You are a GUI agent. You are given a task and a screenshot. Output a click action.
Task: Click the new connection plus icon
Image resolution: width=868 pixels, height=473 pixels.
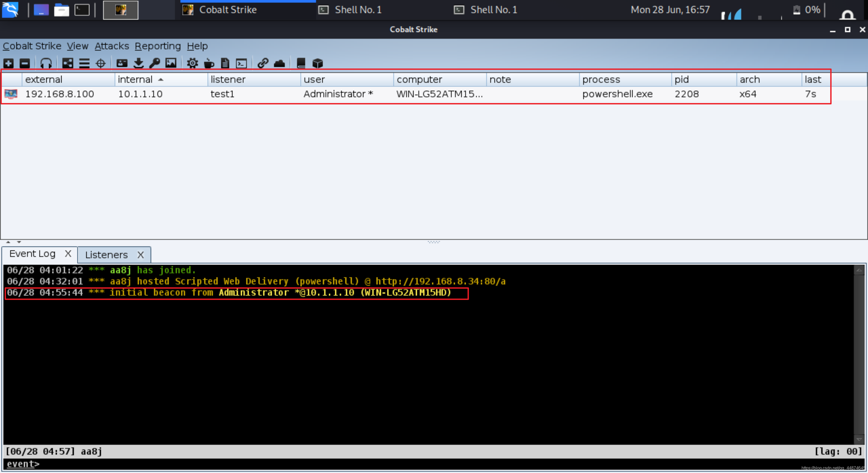click(x=8, y=63)
